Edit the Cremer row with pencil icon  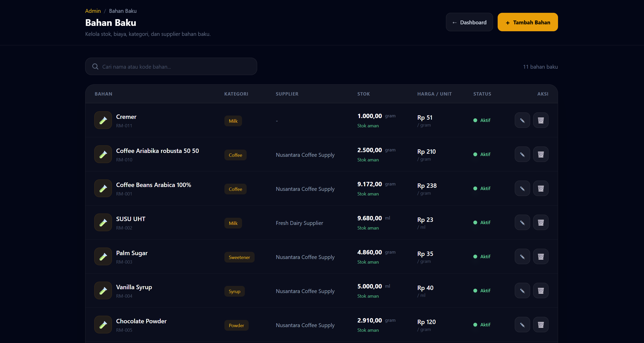point(522,120)
